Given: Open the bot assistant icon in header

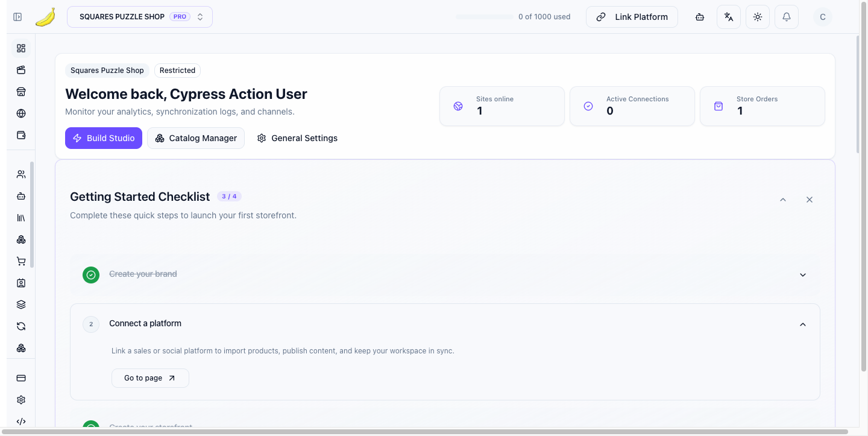Looking at the screenshot, I should point(700,17).
